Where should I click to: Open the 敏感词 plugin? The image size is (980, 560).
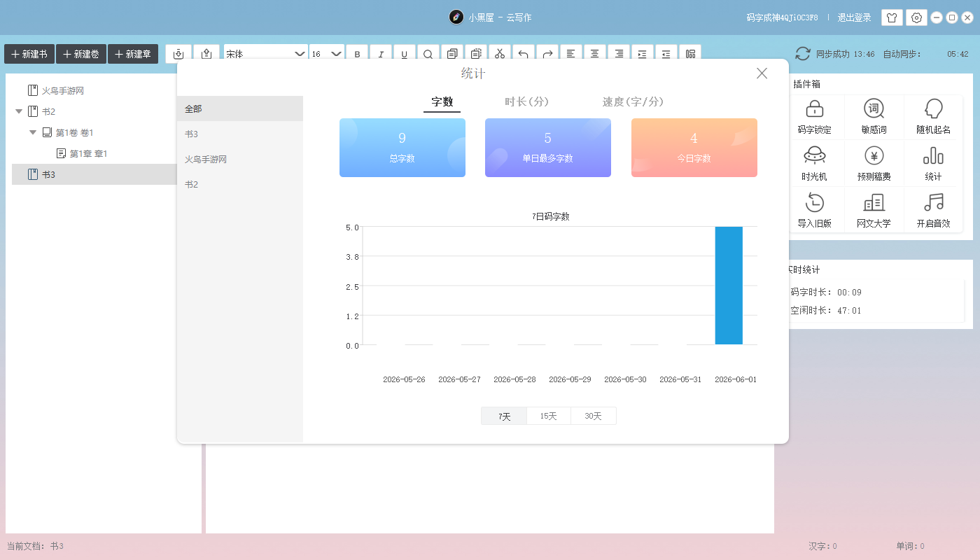pos(874,117)
